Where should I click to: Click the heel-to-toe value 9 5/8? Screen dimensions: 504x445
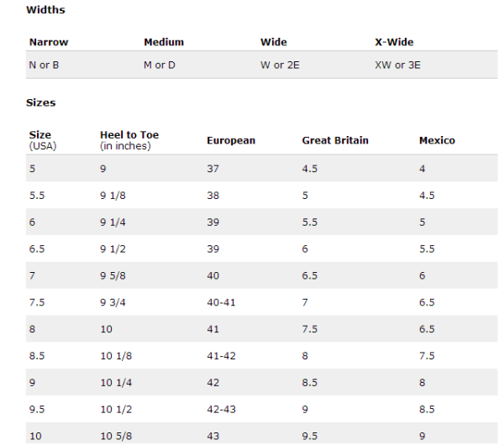pyautogui.click(x=113, y=275)
